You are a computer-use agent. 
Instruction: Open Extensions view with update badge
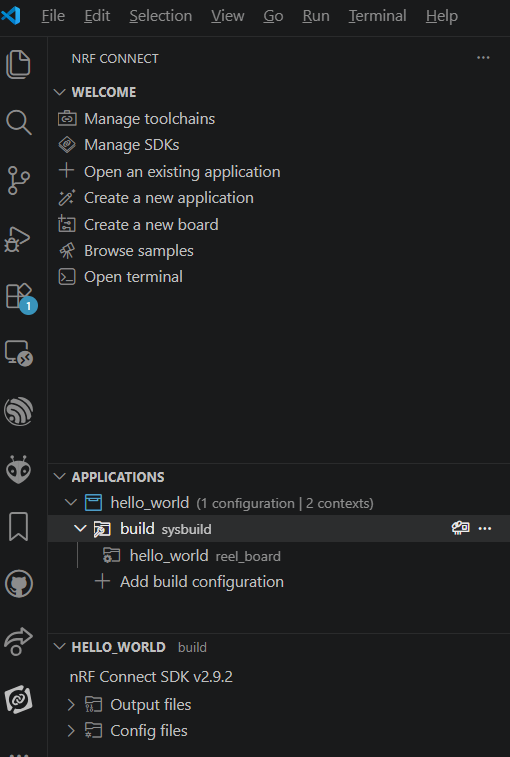point(21,298)
